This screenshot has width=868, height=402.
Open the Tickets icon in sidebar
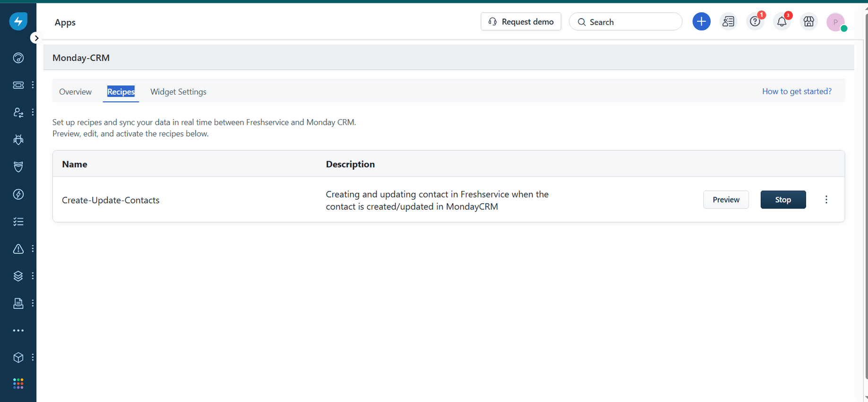(x=18, y=85)
